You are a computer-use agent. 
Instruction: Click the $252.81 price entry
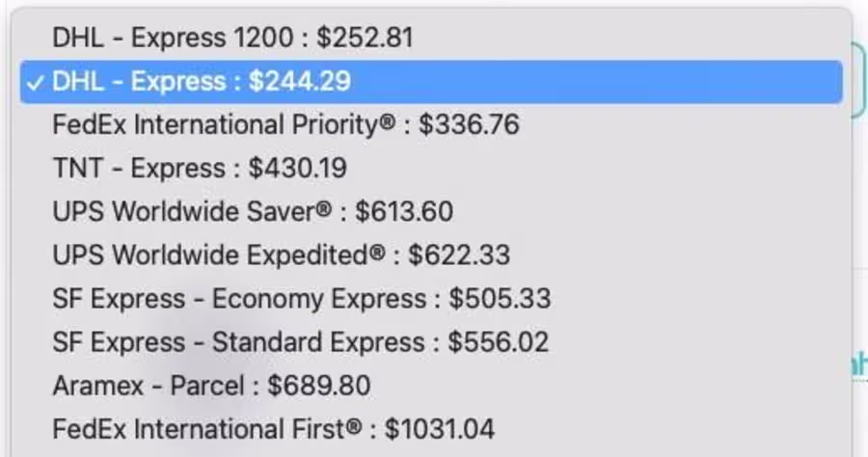tap(365, 39)
